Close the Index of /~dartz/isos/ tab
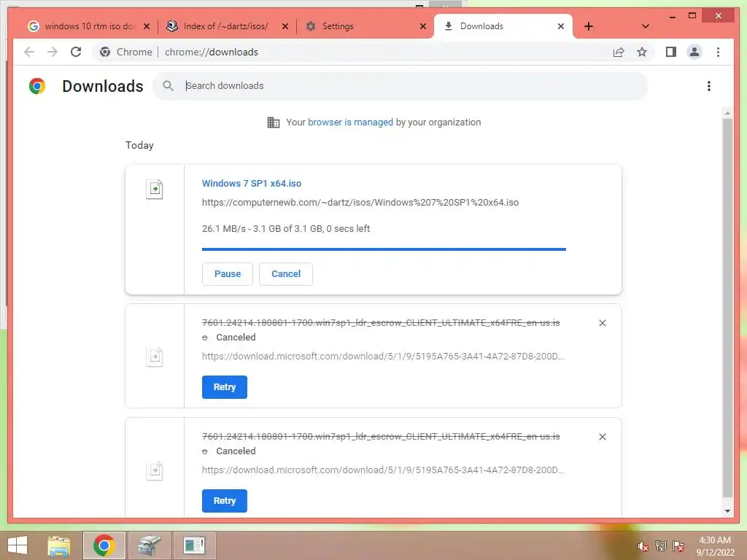 point(285,26)
